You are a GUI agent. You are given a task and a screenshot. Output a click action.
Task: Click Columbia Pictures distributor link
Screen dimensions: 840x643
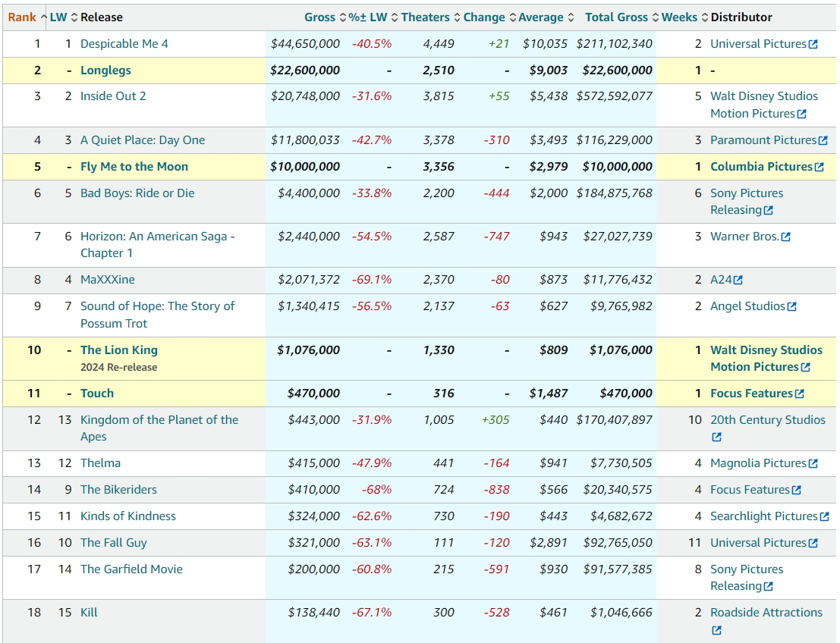point(761,167)
